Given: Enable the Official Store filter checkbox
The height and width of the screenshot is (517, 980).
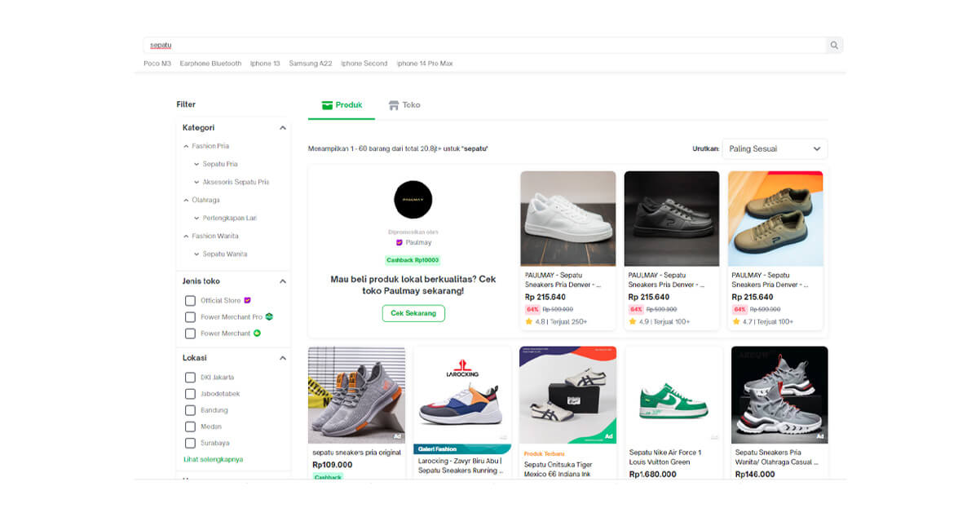Looking at the screenshot, I should (190, 300).
